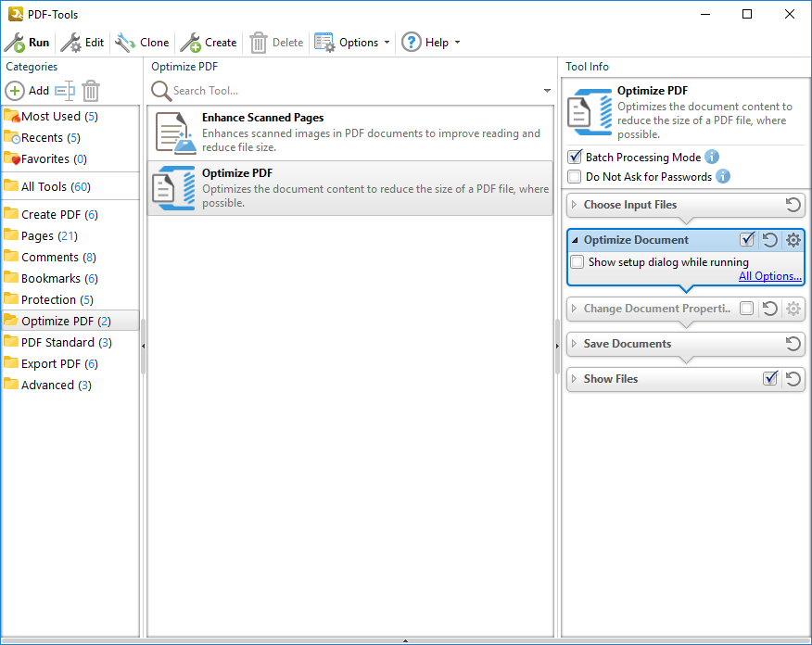Enable Do Not Ask for Passwords

point(575,177)
